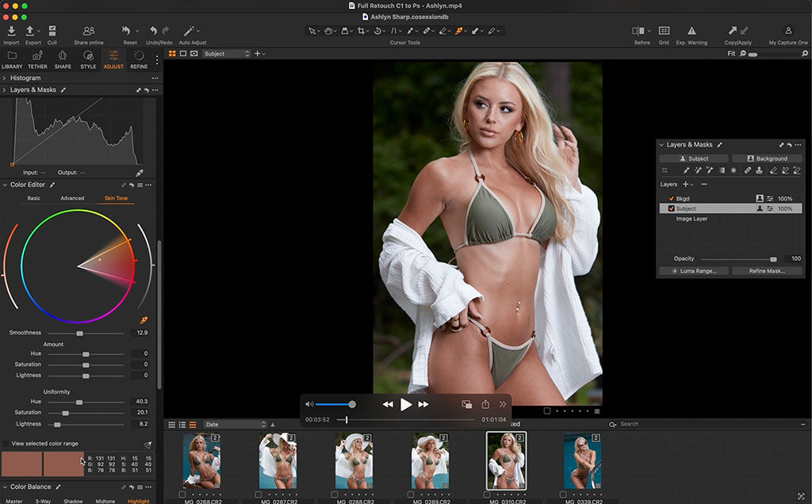
Task: Select the skin tone color picker eyedropper
Action: (x=144, y=319)
